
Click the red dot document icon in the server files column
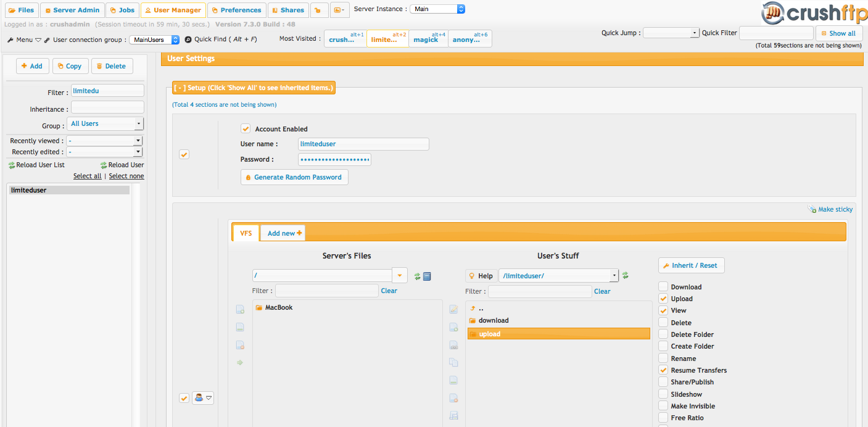(x=240, y=345)
